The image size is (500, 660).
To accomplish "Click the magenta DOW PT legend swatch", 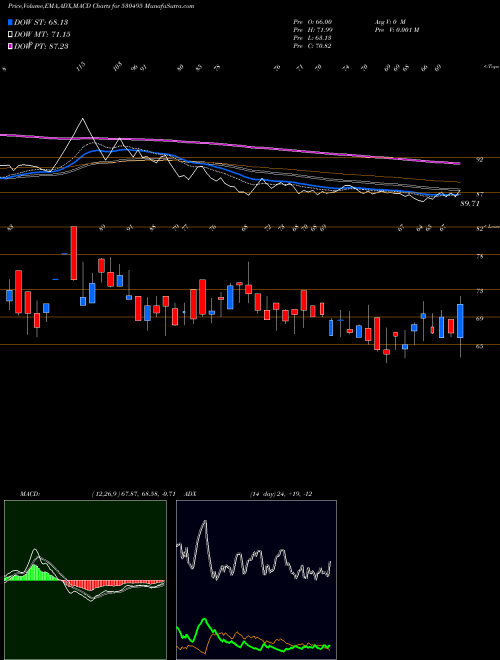I will [10, 46].
